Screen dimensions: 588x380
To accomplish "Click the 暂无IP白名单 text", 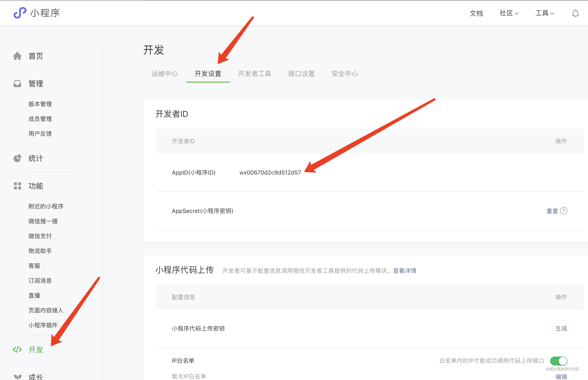I will click(189, 376).
